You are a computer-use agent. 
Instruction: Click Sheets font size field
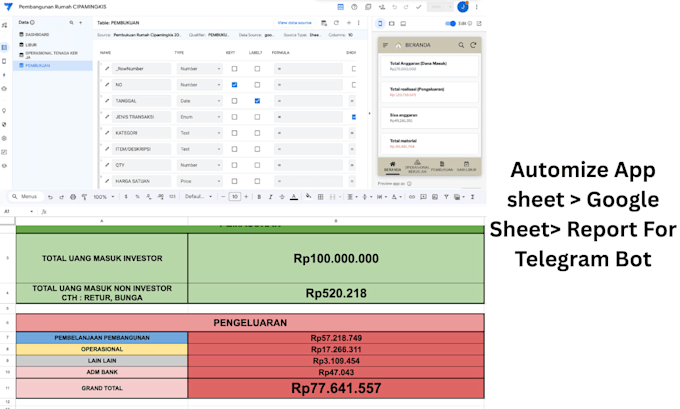(x=235, y=197)
